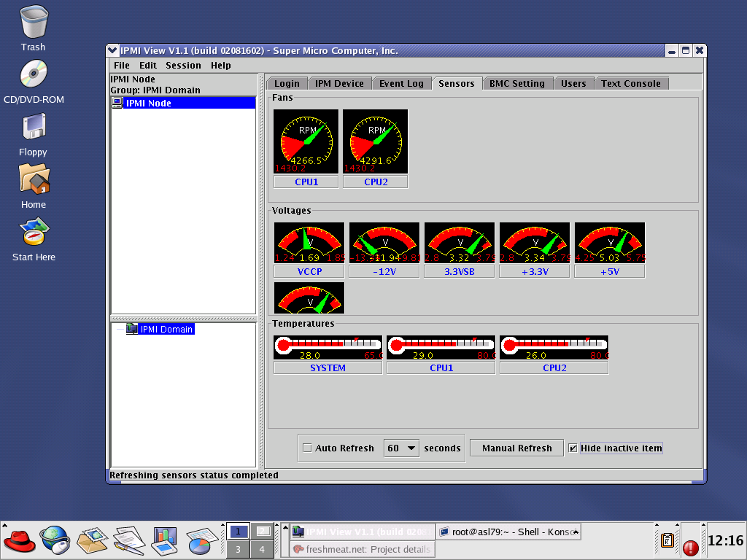Switch to the Login tab
The width and height of the screenshot is (747, 560).
click(287, 83)
